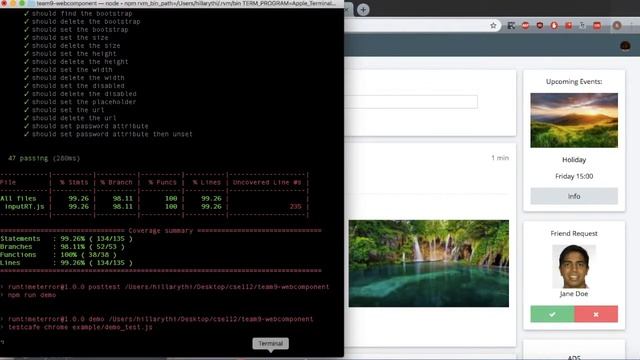Click 'Functions : 100%' summary line
640x360 pixels.
pyautogui.click(x=58, y=255)
